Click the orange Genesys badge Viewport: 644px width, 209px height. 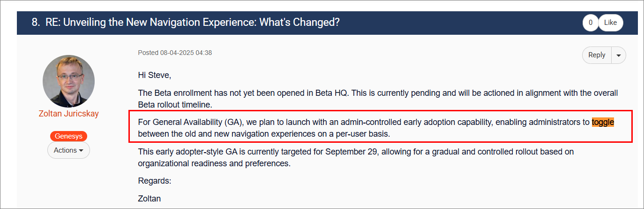coord(68,136)
